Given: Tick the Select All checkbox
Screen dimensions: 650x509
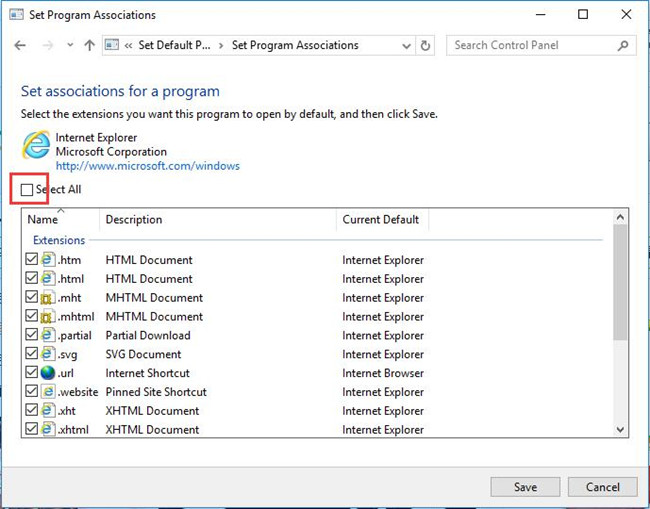Looking at the screenshot, I should [x=27, y=190].
